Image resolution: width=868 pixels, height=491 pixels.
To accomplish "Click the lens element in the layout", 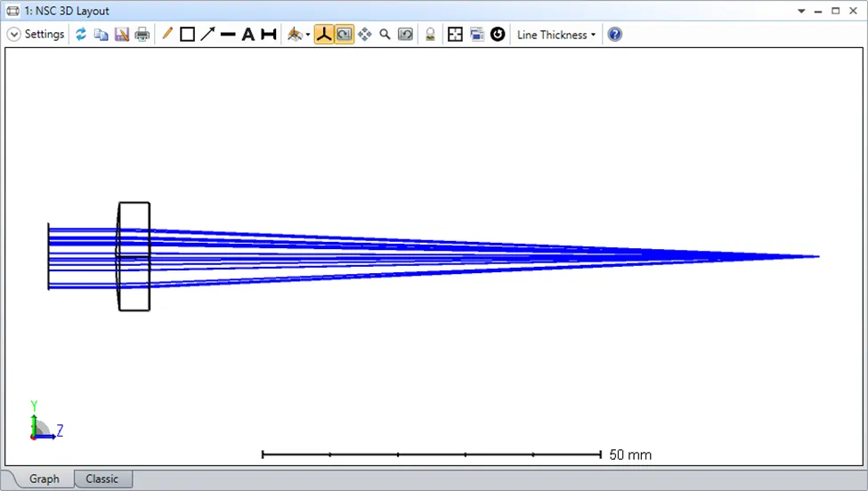I will point(134,256).
